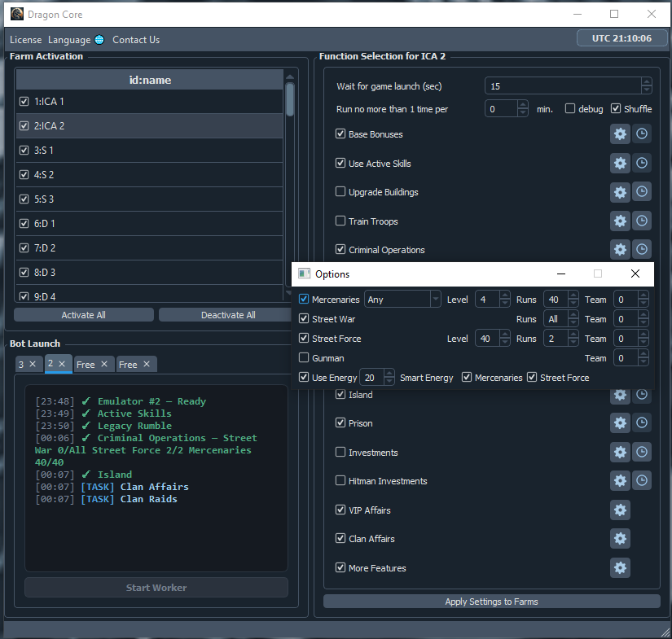Increase Use Energy spinner value

pyautogui.click(x=389, y=374)
